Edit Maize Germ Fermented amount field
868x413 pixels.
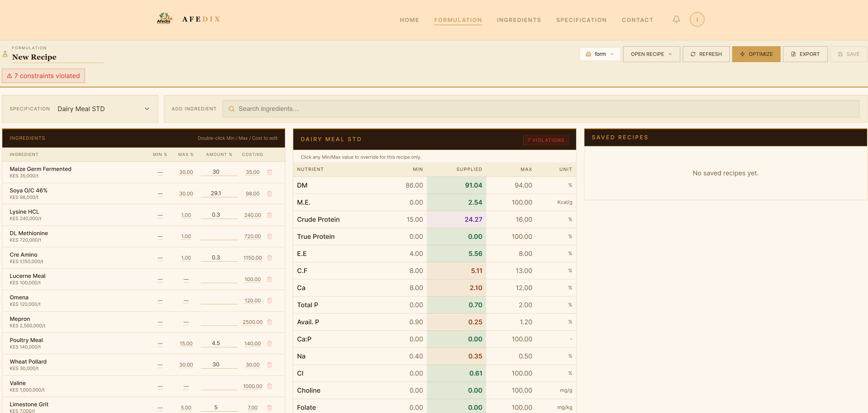tap(219, 172)
